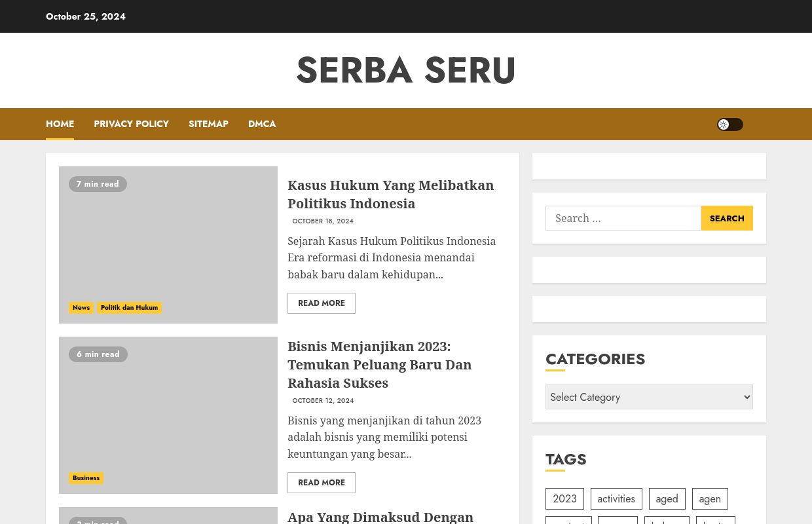The width and height of the screenshot is (812, 524).
Task: Open article Kasus Hukum Yang Melibatkan Politikus Indonesia
Action: click(390, 194)
